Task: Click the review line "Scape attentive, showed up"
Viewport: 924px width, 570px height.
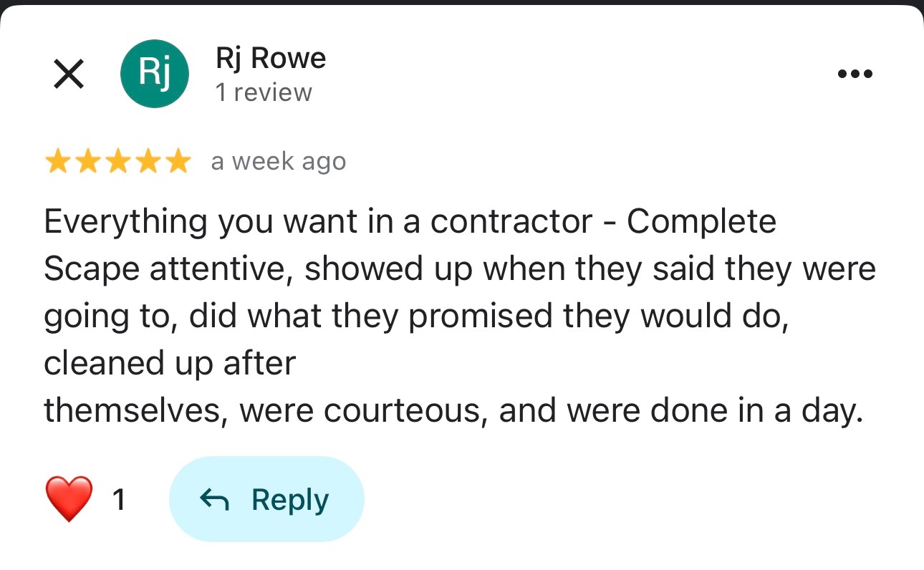Action: pyautogui.click(x=460, y=269)
